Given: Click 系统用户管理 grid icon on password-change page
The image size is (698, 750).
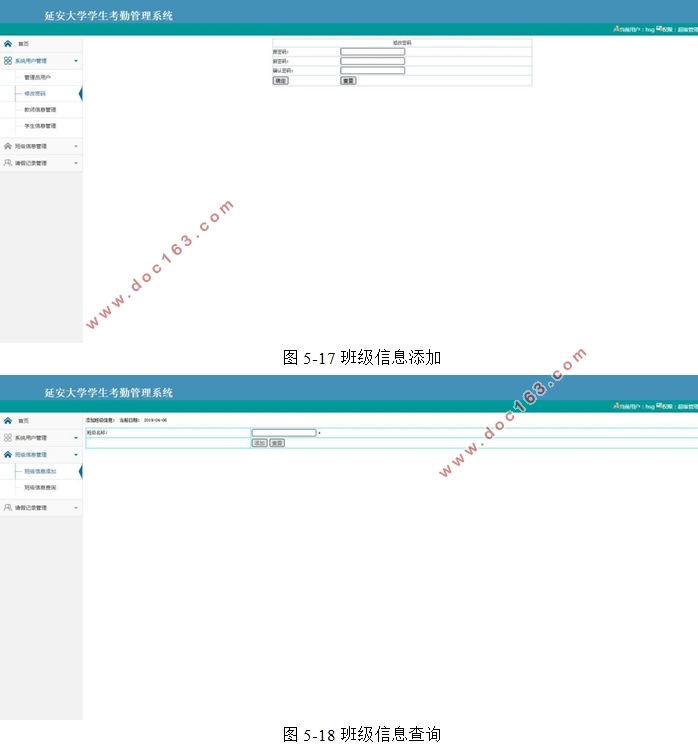Looking at the screenshot, I should (8, 61).
